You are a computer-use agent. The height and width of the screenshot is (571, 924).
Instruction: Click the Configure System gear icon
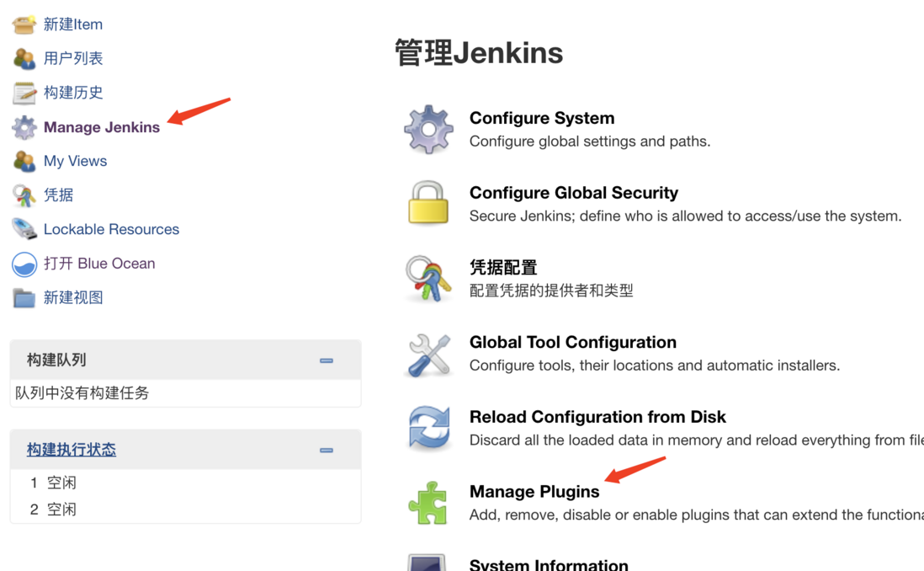[429, 129]
